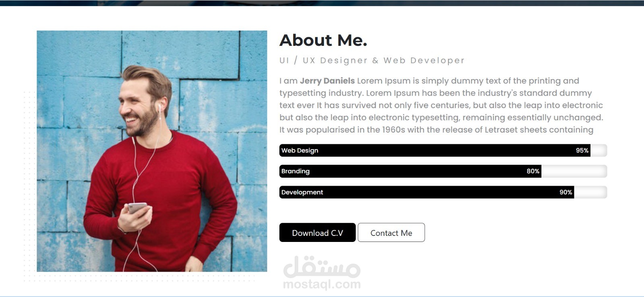Click the Download C.V button
Screen dimensions: 644x297
tap(318, 233)
